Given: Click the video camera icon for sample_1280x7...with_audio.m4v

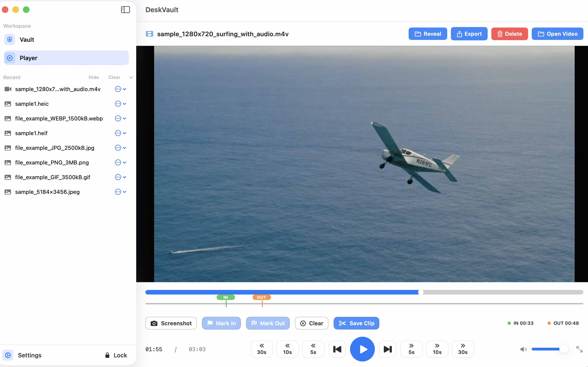Looking at the screenshot, I should [8, 89].
